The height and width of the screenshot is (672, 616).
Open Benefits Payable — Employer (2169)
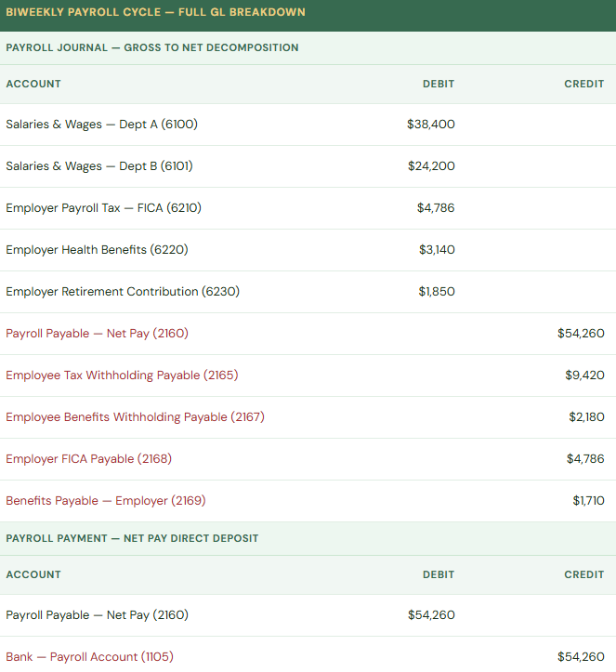[105, 501]
